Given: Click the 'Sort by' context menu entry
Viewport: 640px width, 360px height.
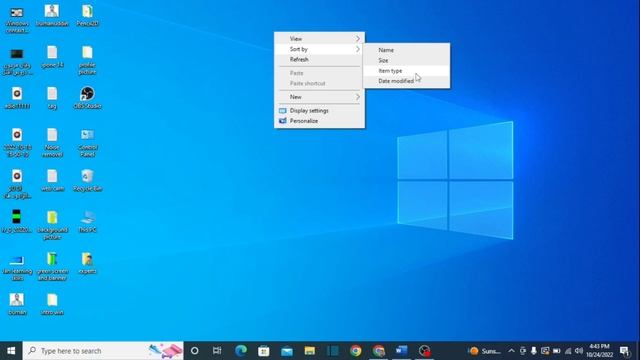Looking at the screenshot, I should coord(320,49).
